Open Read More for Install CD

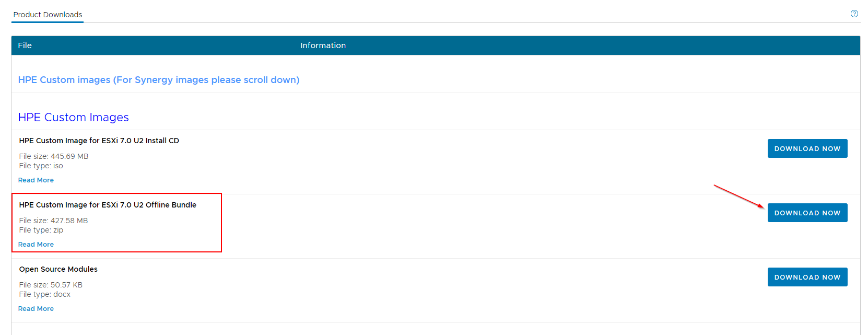(x=36, y=180)
